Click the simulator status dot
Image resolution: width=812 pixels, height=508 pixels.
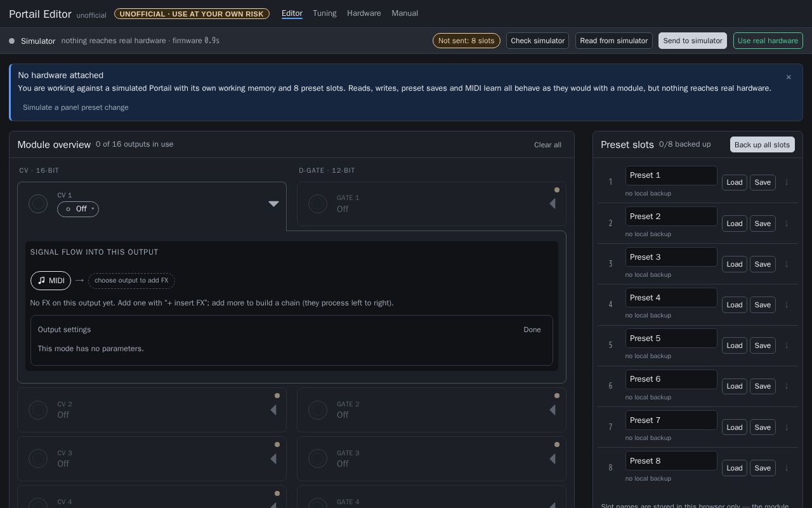(11, 41)
